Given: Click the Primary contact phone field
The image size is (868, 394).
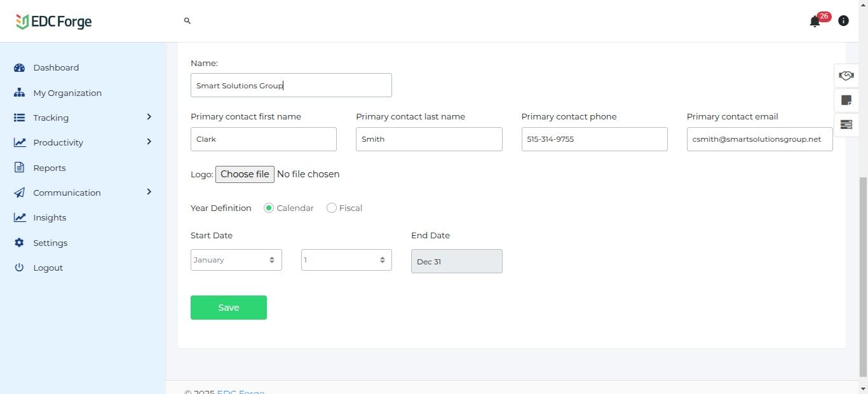Looking at the screenshot, I should click(594, 139).
